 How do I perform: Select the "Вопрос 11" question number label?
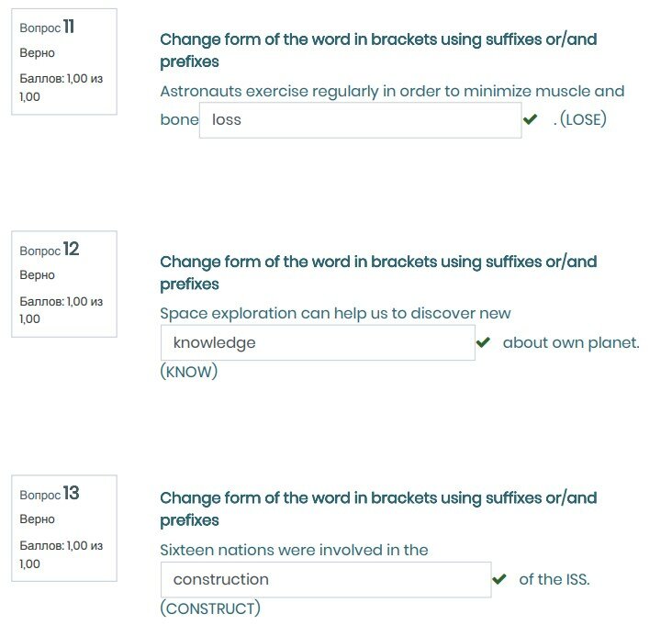[x=47, y=28]
